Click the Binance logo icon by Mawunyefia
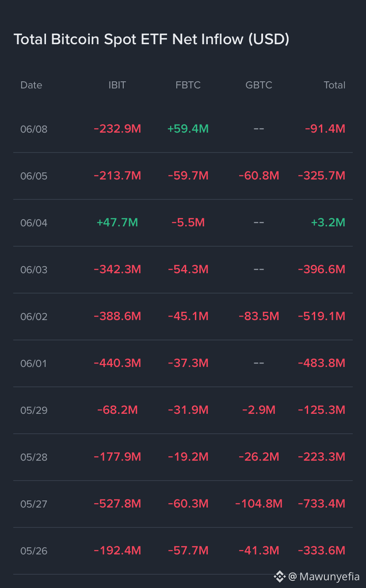 pyautogui.click(x=279, y=576)
